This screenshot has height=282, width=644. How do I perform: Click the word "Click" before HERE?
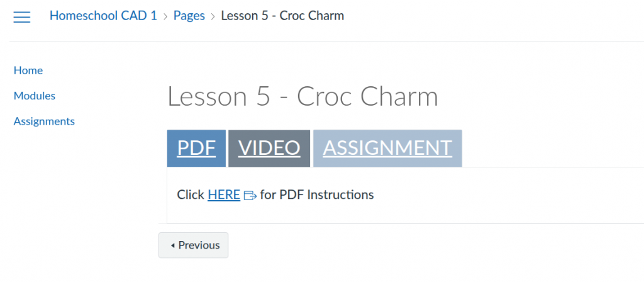[x=191, y=195]
